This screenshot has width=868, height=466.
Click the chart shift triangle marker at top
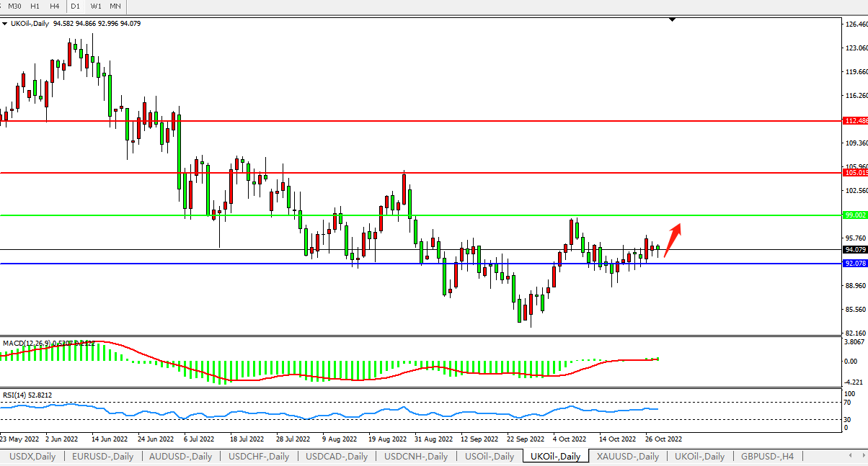pos(672,20)
